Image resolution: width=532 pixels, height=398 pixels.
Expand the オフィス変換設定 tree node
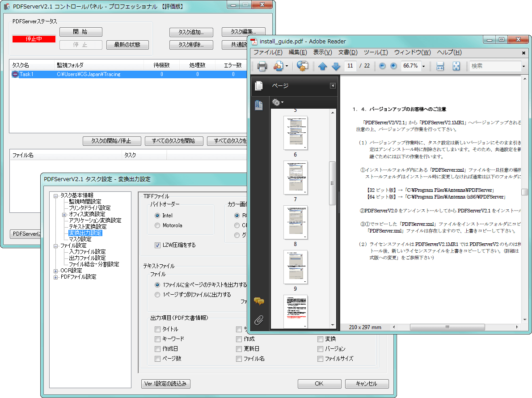64,215
